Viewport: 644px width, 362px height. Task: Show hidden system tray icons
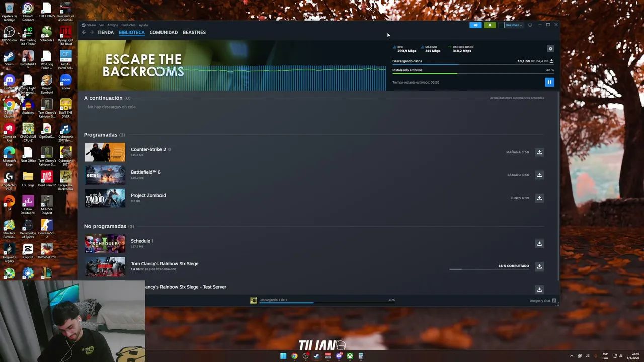point(571,356)
